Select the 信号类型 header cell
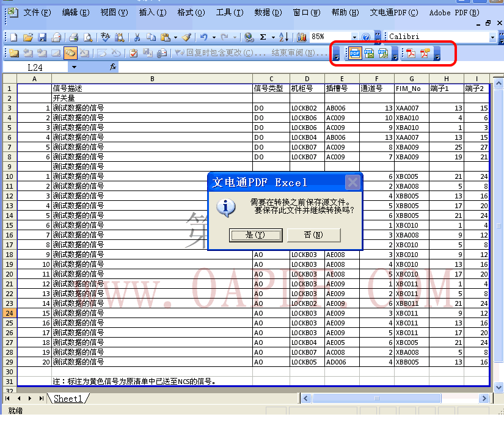 click(x=271, y=89)
